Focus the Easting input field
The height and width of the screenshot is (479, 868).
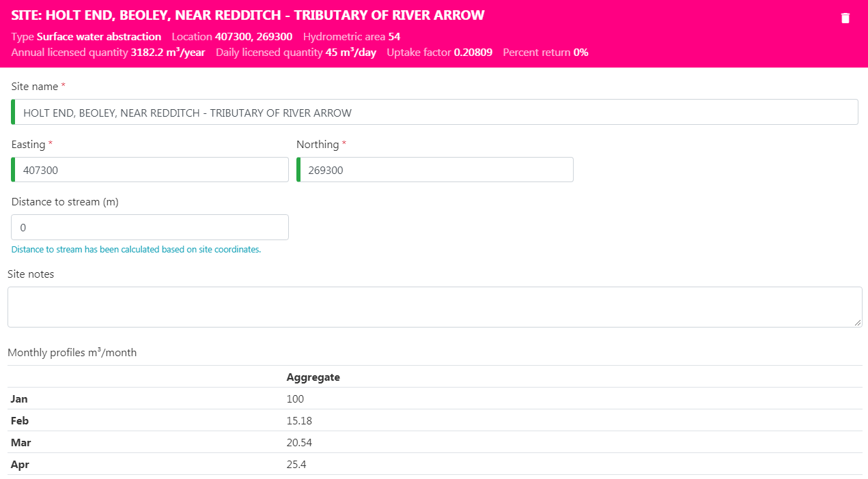tap(150, 170)
